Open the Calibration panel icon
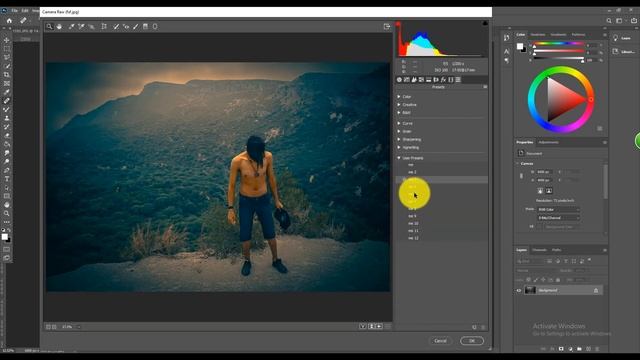 coord(451,80)
